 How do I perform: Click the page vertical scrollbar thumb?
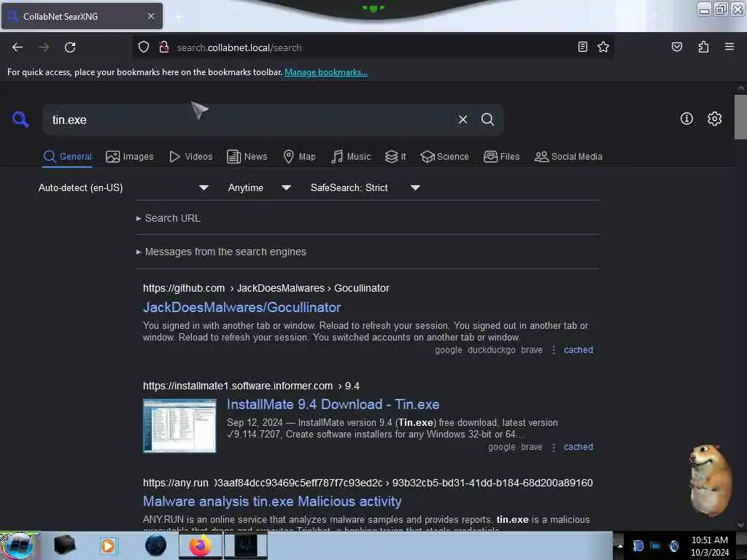pos(740,117)
